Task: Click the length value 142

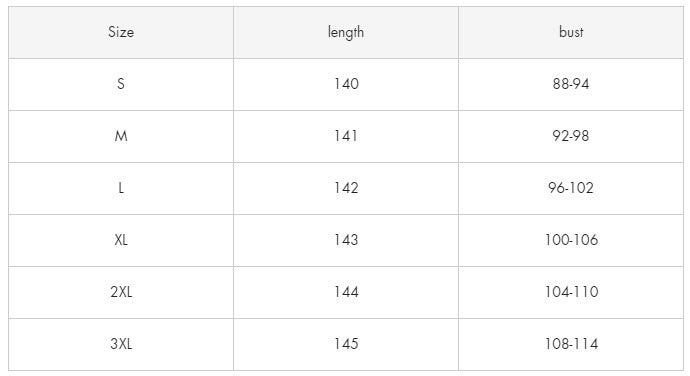Action: tap(346, 188)
